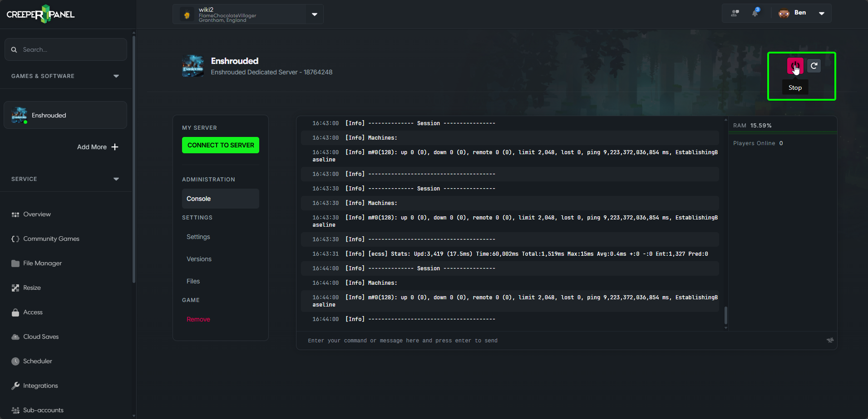Click the red Remove game link

pos(198,319)
